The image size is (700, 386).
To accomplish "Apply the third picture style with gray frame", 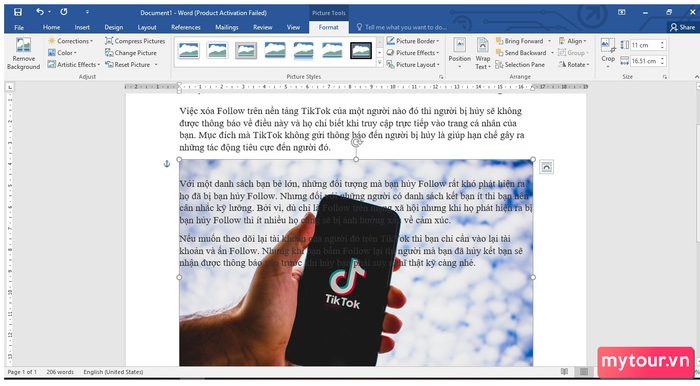I will (x=246, y=50).
